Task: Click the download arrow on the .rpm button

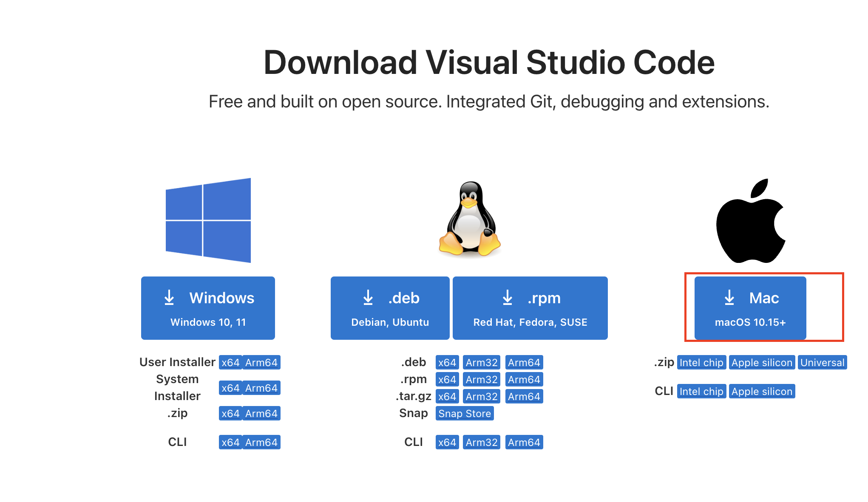Action: pyautogui.click(x=508, y=298)
